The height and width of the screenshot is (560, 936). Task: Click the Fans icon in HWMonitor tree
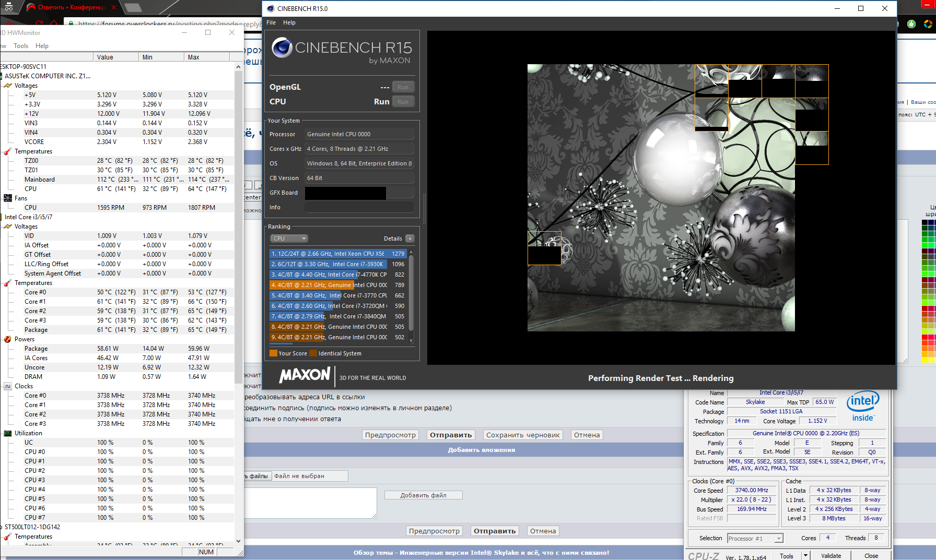(x=8, y=198)
